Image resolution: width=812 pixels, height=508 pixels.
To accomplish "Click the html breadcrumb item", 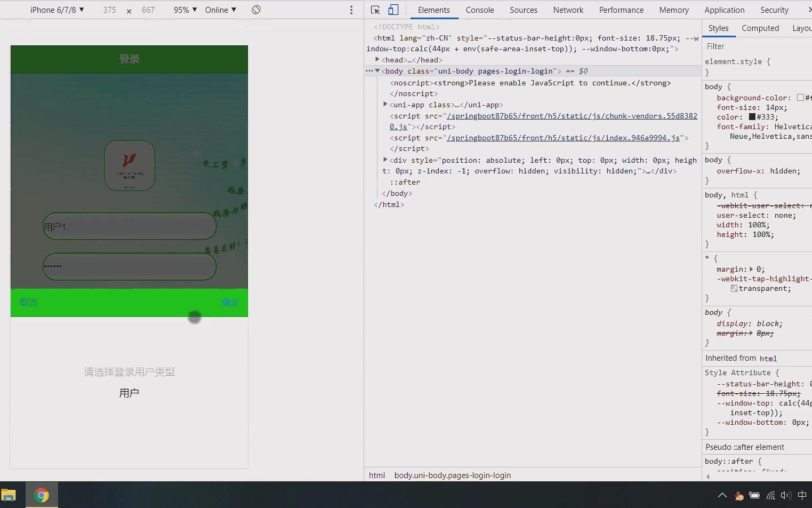I will [377, 475].
